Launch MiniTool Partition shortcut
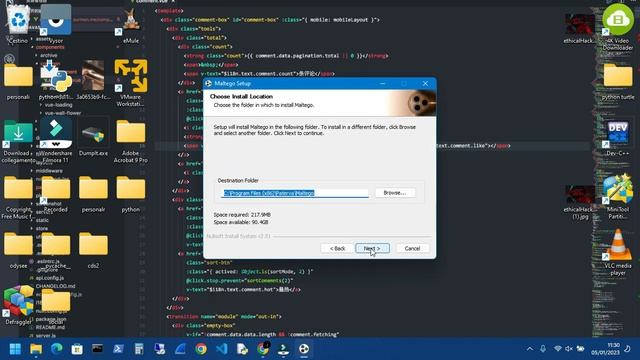 click(x=618, y=196)
